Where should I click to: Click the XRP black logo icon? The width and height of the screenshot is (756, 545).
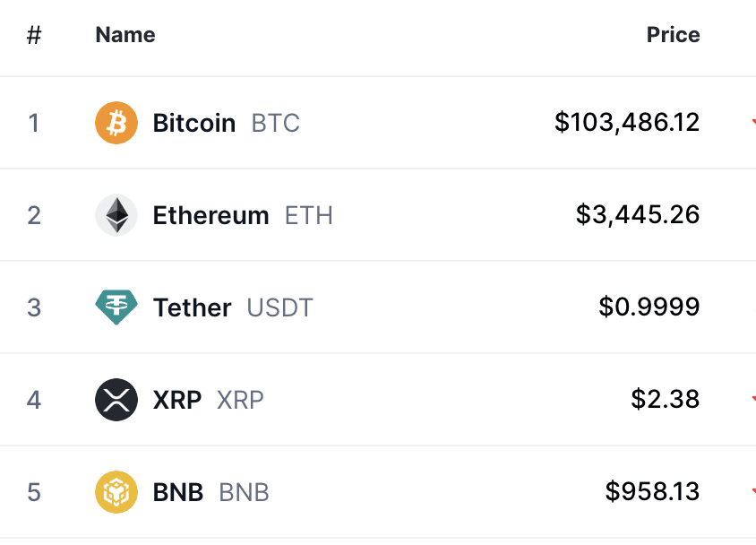pos(116,400)
